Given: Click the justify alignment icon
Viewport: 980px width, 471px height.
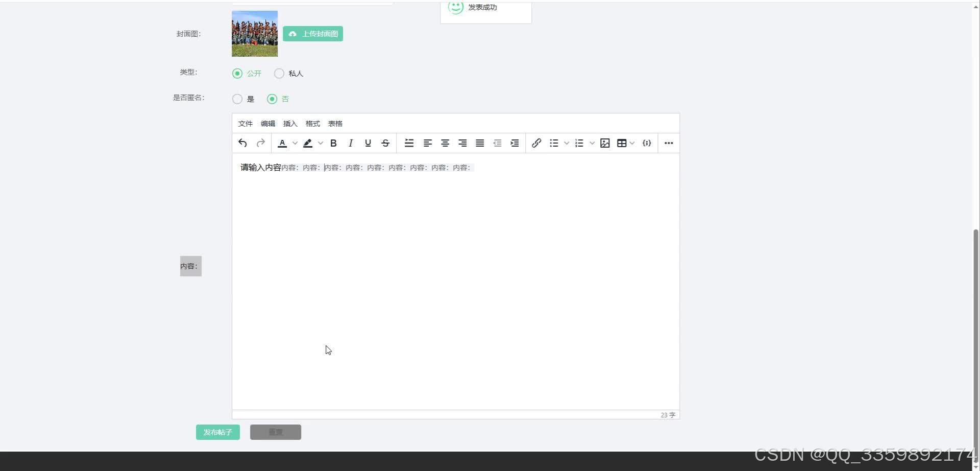Looking at the screenshot, I should [479, 143].
